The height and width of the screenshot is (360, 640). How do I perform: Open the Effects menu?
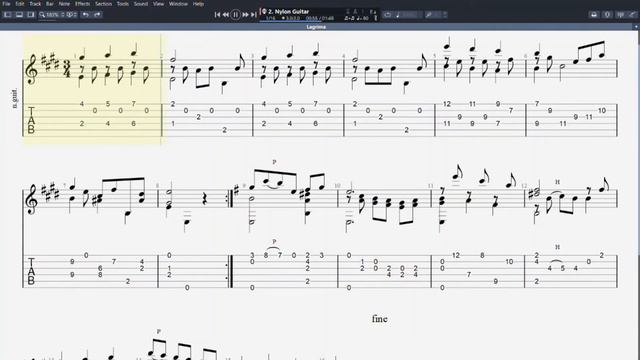click(x=82, y=4)
